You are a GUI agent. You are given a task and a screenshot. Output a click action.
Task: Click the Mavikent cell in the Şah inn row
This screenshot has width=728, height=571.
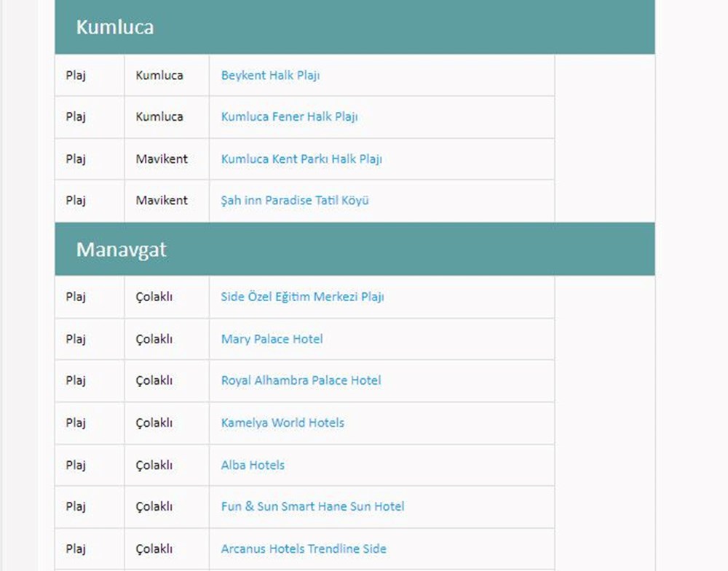(162, 201)
